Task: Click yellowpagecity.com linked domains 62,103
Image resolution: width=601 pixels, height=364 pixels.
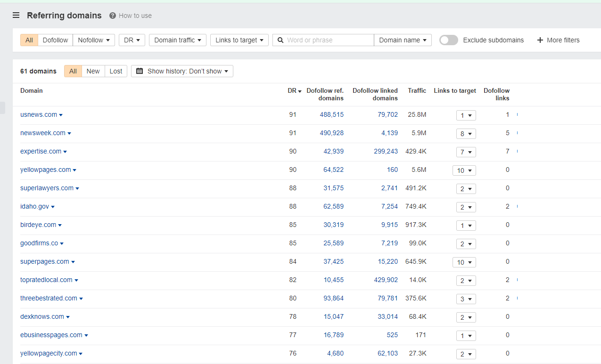Action: pos(387,353)
